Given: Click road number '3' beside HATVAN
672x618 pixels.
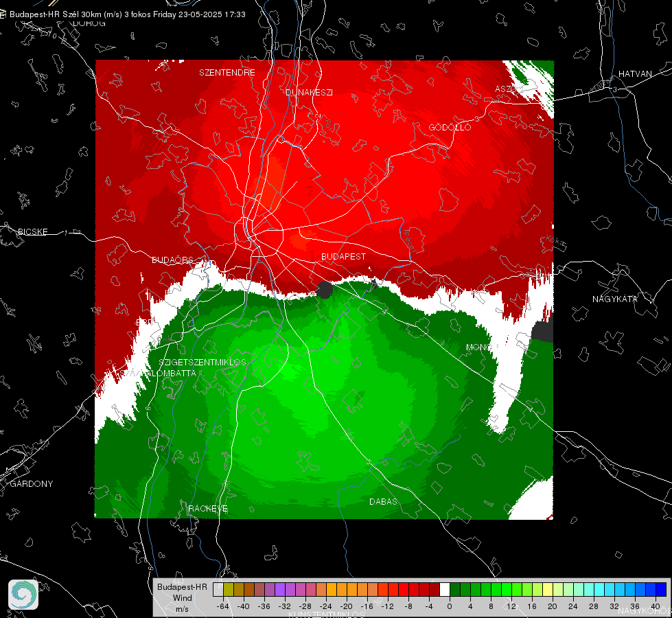Looking at the screenshot, I should [614, 90].
